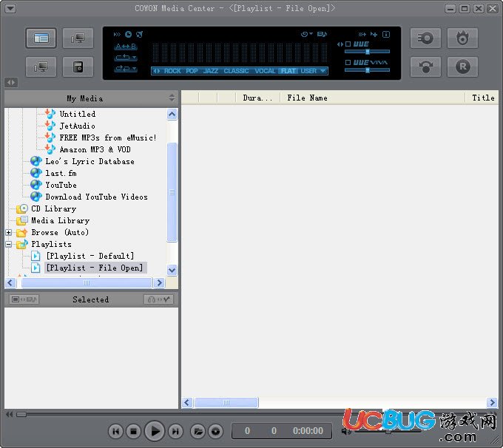Toggle the Selected panel view/playlist button

24,299
